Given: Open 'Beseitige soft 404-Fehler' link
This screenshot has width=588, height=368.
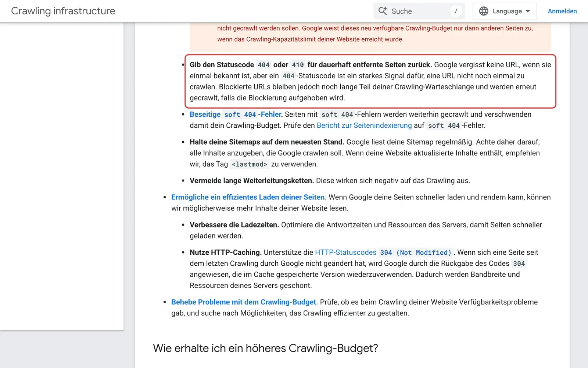Looking at the screenshot, I should coord(236,114).
